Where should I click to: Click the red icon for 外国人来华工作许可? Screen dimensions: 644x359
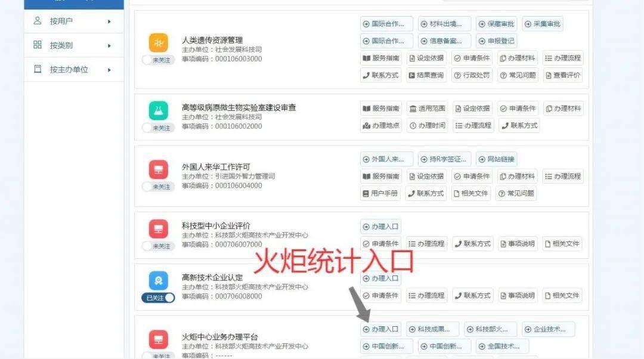click(x=158, y=169)
